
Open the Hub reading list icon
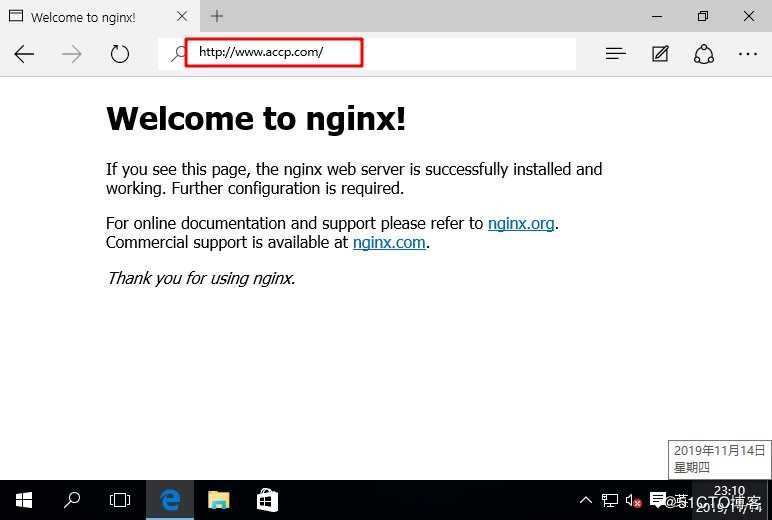click(615, 53)
